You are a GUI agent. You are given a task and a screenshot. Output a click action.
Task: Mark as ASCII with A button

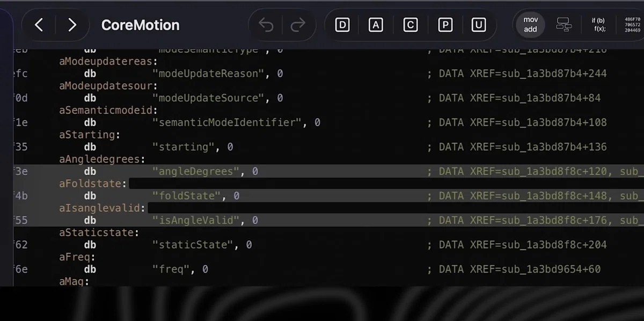376,25
